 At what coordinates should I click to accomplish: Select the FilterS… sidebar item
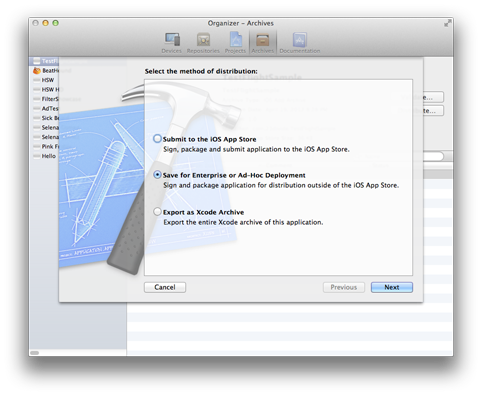[78, 99]
